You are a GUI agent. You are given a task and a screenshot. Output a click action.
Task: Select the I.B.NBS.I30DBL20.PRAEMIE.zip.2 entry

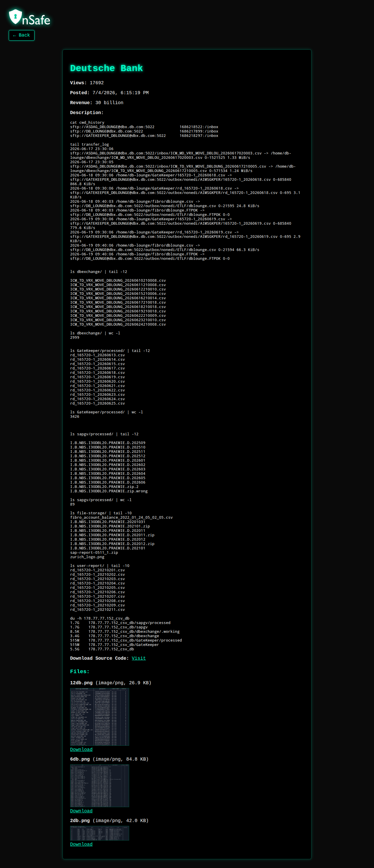click(x=104, y=487)
